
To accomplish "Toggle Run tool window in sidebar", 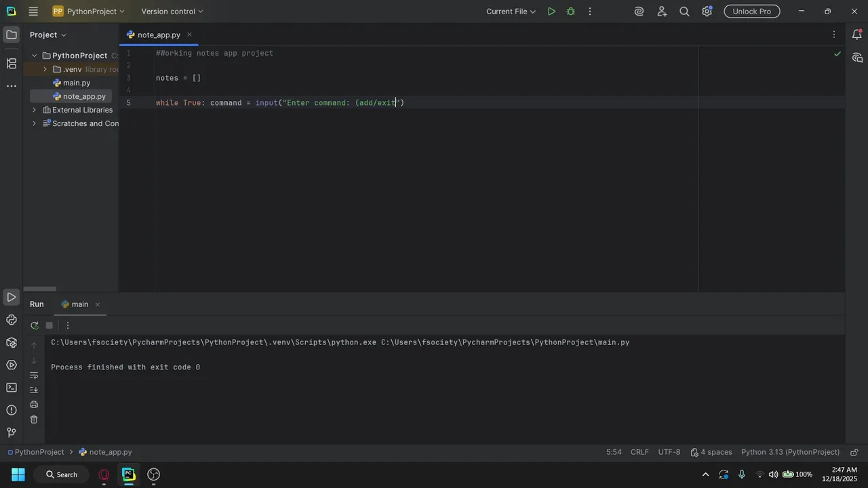I will pyautogui.click(x=12, y=298).
